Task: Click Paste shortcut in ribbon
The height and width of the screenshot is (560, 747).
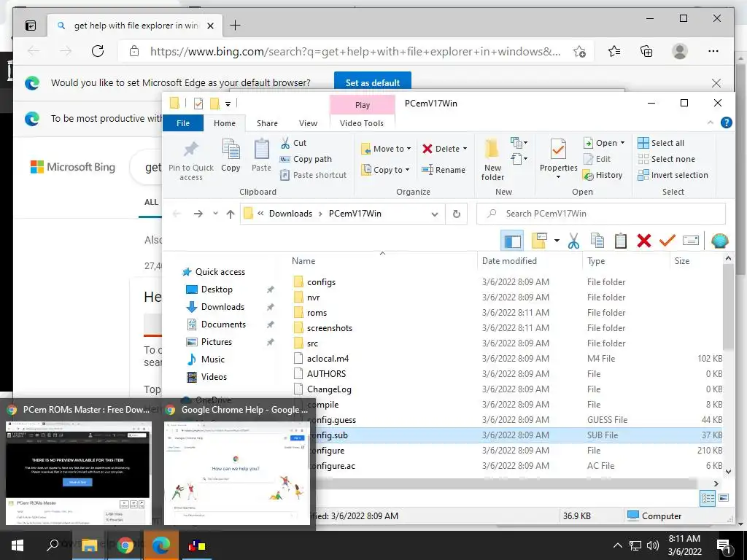Action: point(314,175)
